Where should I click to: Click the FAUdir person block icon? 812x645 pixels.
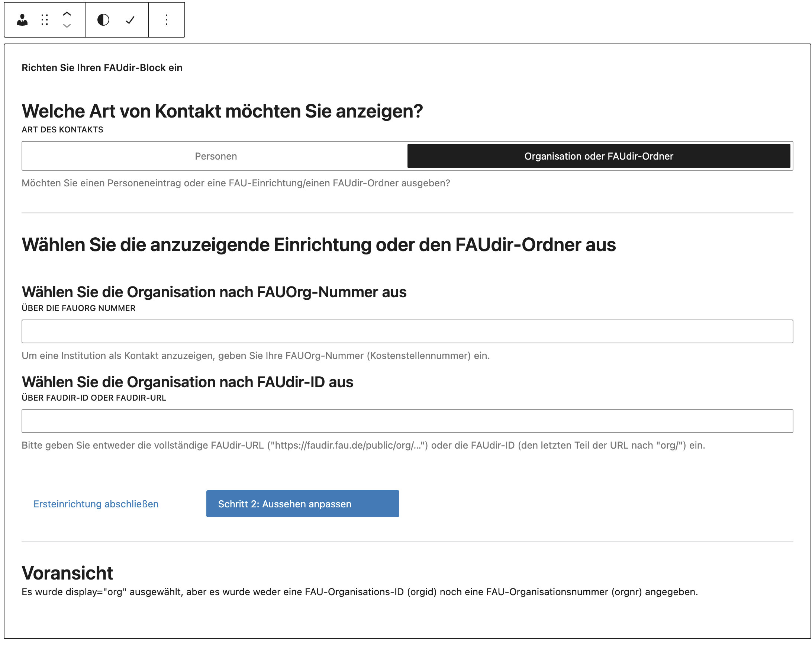(22, 20)
